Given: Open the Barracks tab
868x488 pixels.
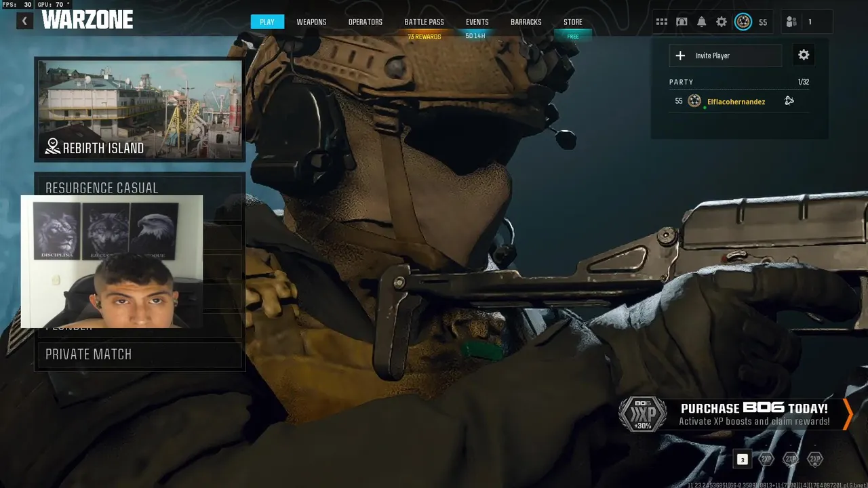Looking at the screenshot, I should (x=526, y=22).
